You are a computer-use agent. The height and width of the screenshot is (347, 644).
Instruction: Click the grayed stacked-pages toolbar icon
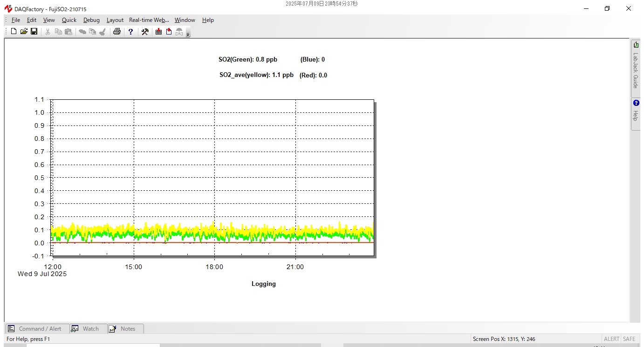coord(92,32)
